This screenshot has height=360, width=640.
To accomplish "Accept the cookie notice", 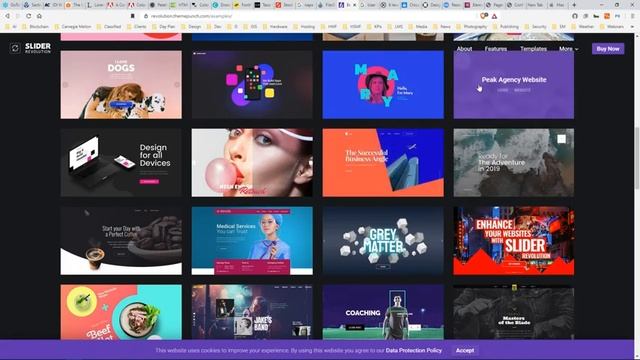I will click(x=465, y=350).
